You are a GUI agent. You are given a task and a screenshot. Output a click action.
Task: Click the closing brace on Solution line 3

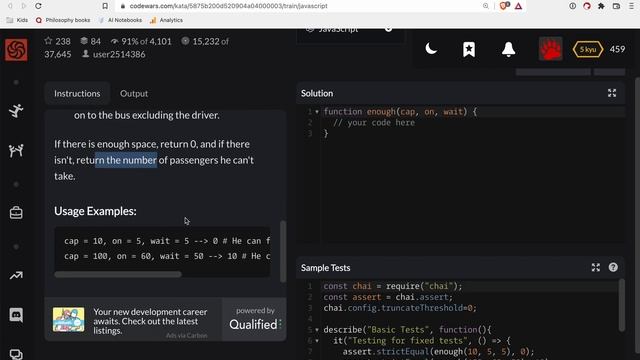tap(326, 133)
